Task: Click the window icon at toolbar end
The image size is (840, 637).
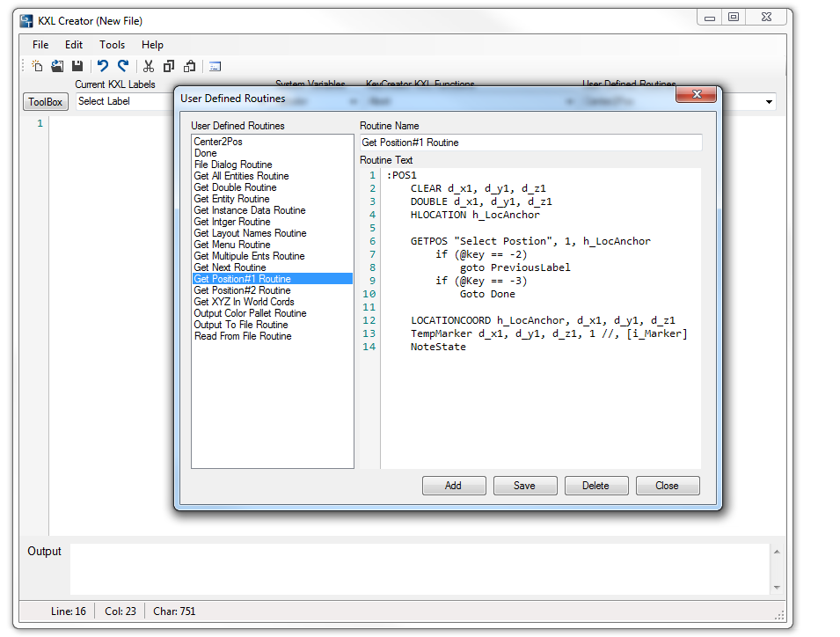Action: tap(215, 66)
